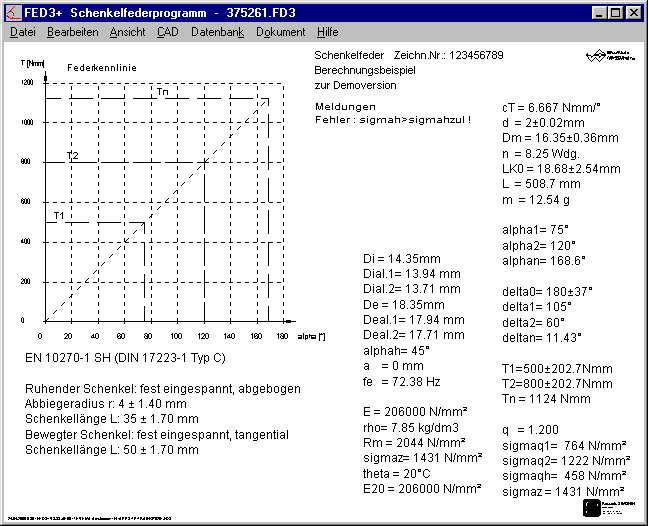Click the 'cT = 6.667 Nmm/°' value
648x526 pixels.
551,108
